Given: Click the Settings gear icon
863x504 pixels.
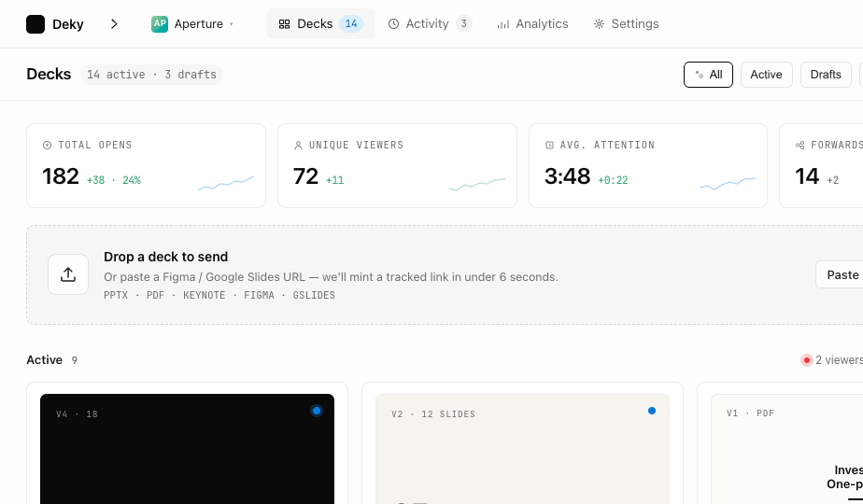Looking at the screenshot, I should point(599,23).
